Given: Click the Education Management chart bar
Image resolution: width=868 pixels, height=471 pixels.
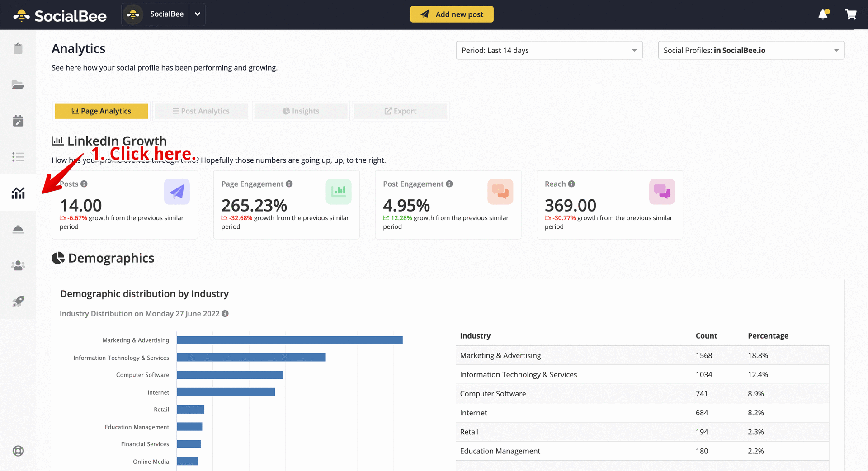Looking at the screenshot, I should tap(189, 427).
